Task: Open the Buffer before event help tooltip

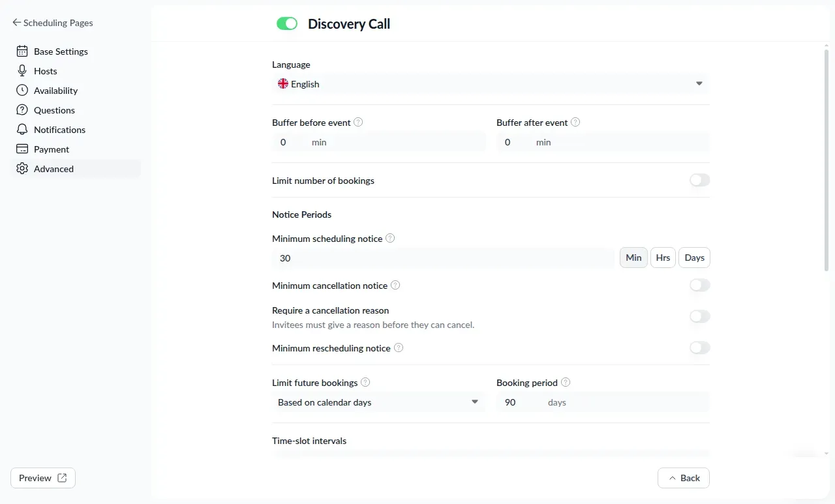Action: pyautogui.click(x=358, y=123)
